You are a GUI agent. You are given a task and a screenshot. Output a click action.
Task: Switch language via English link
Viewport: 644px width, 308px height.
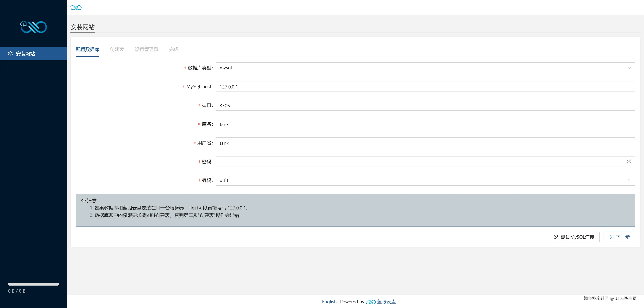point(329,302)
